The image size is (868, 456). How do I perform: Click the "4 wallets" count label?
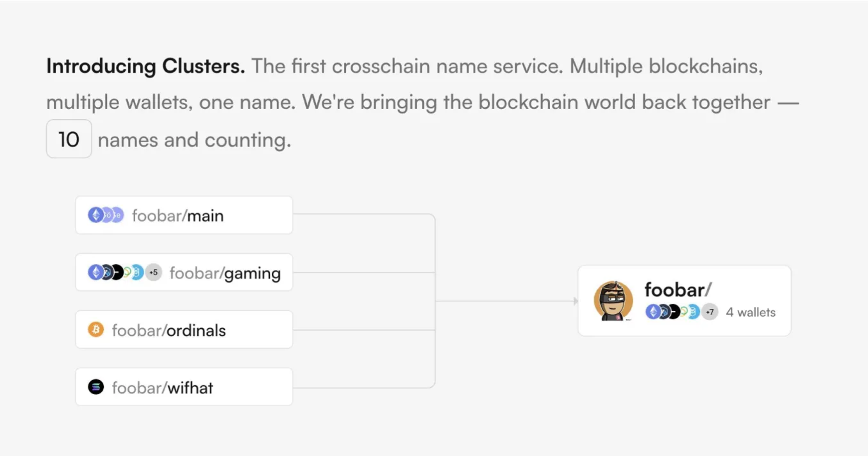coord(750,312)
